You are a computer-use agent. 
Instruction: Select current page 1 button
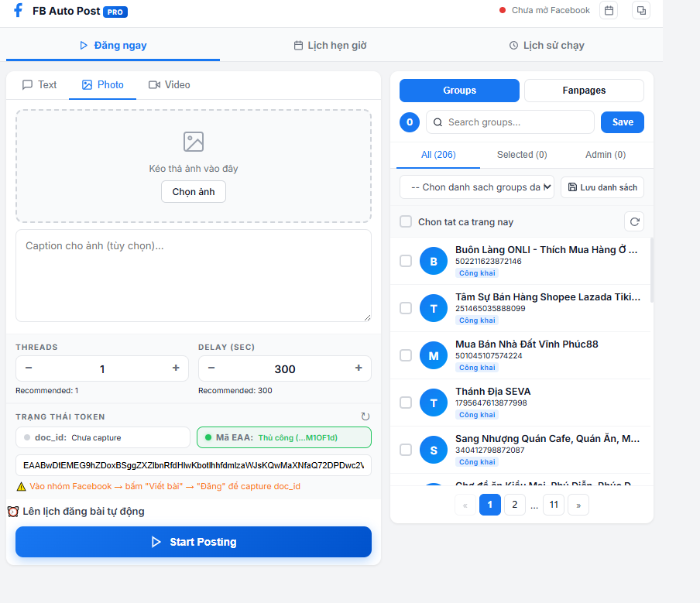coord(489,505)
